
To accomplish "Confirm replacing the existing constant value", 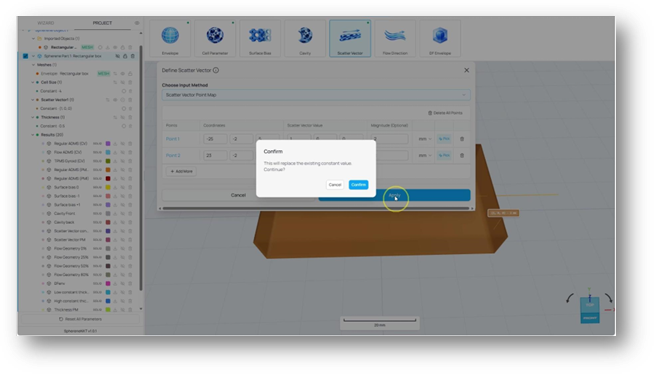I will [358, 185].
